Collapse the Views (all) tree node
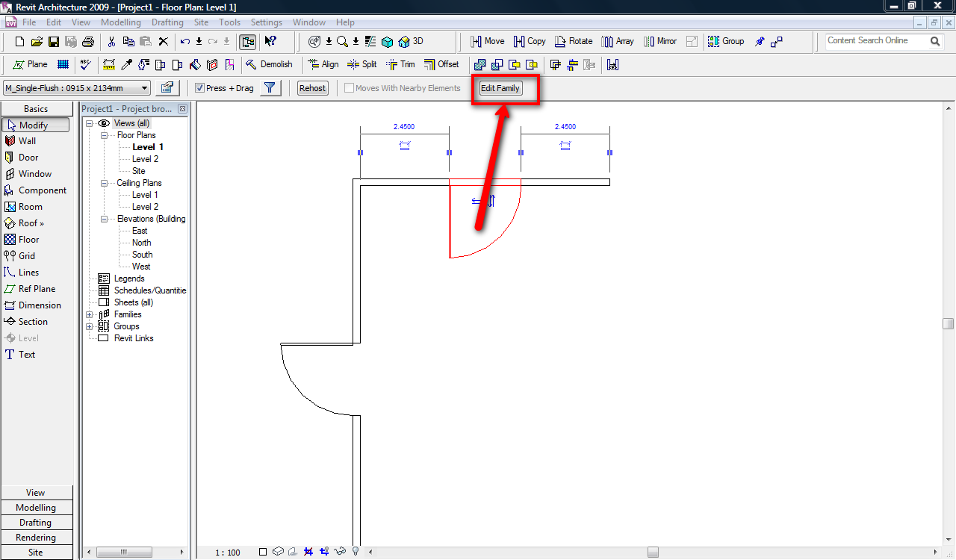The image size is (956, 560). pyautogui.click(x=90, y=123)
